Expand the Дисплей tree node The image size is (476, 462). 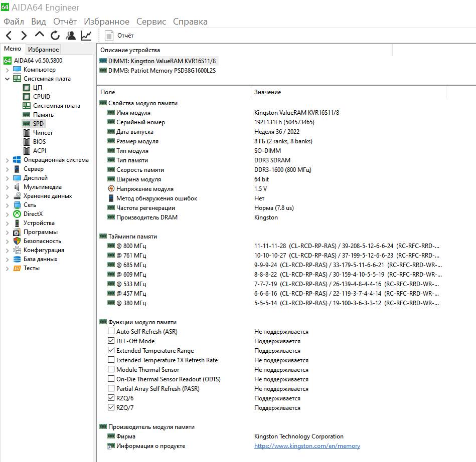[8, 178]
